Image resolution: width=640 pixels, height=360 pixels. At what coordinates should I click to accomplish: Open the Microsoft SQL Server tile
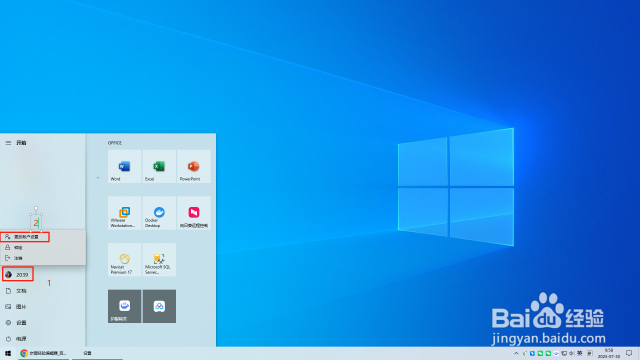[x=159, y=260]
